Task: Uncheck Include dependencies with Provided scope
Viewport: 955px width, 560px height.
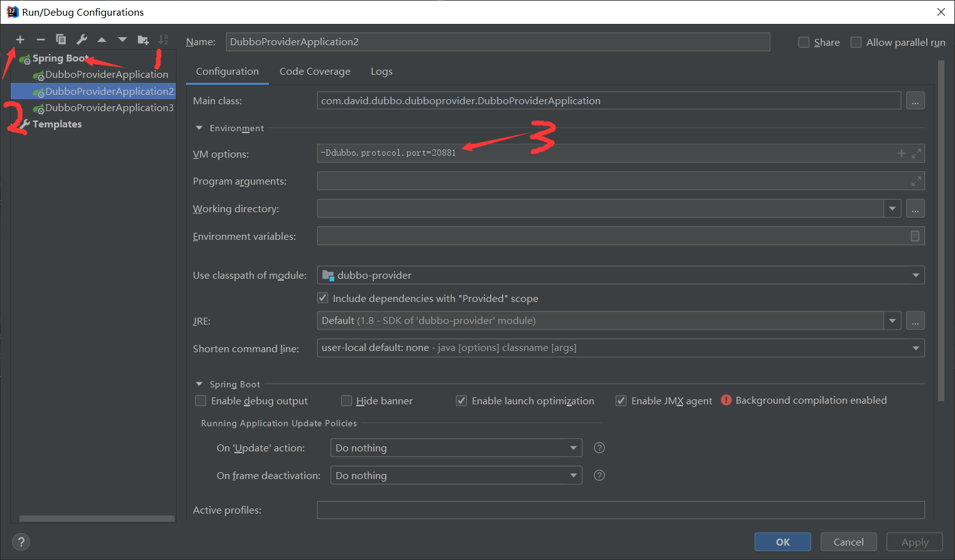Action: [322, 298]
